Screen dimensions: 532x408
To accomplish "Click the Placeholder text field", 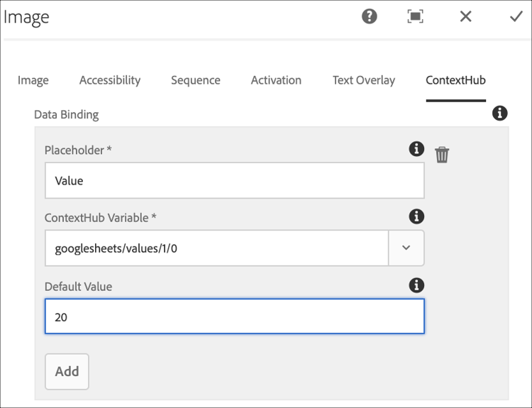I will [x=234, y=181].
